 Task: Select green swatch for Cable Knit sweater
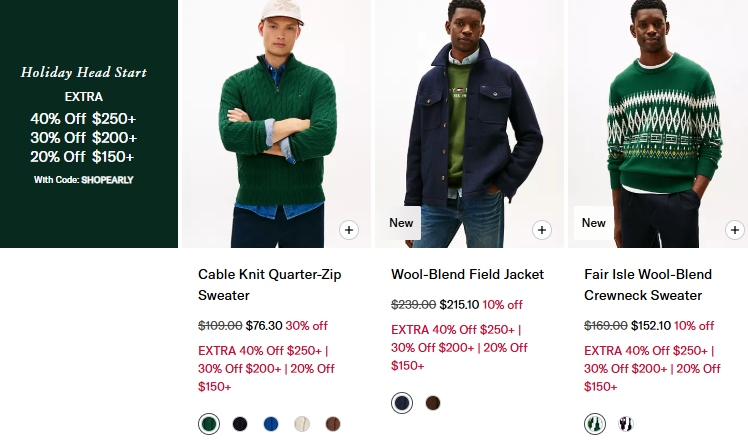pos(208,424)
